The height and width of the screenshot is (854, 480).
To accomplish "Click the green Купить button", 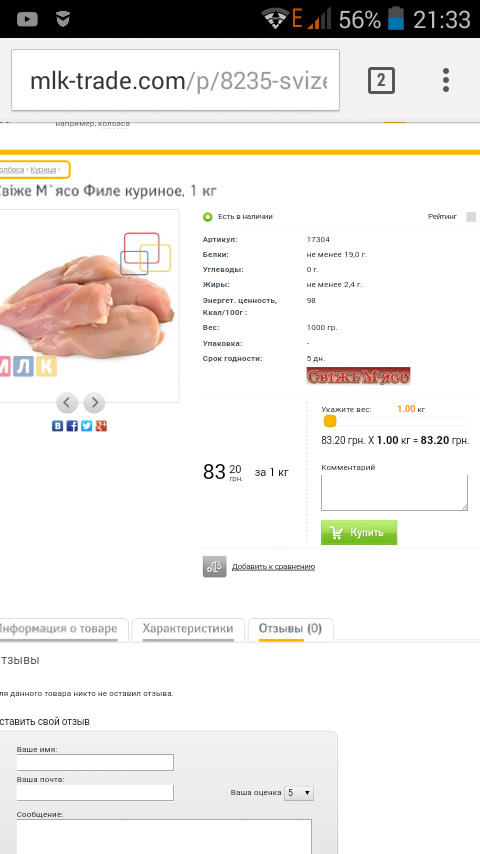I will coord(359,533).
